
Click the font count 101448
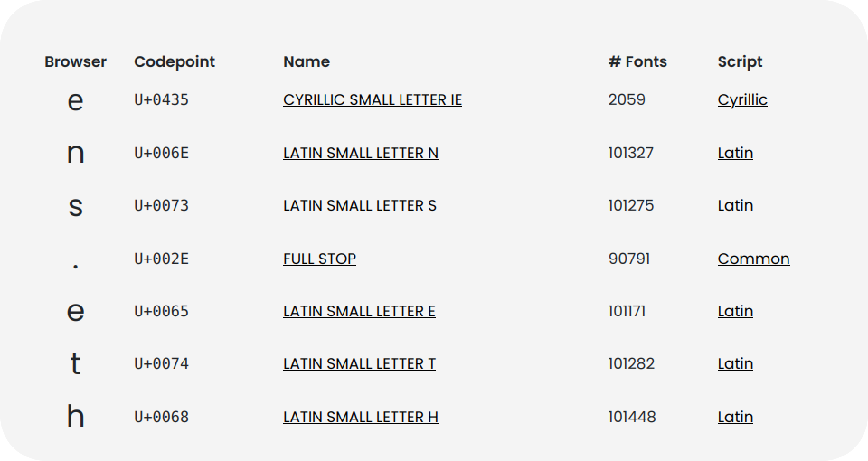(632, 417)
